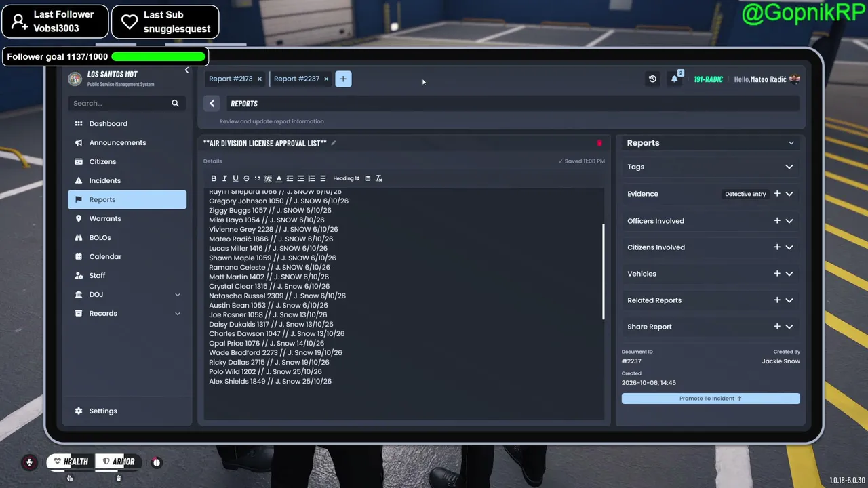Close the Report #2173 tab

[259, 79]
